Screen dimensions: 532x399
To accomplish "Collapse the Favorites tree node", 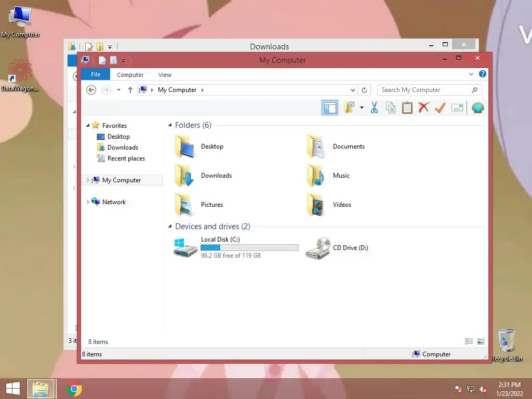I will point(88,126).
